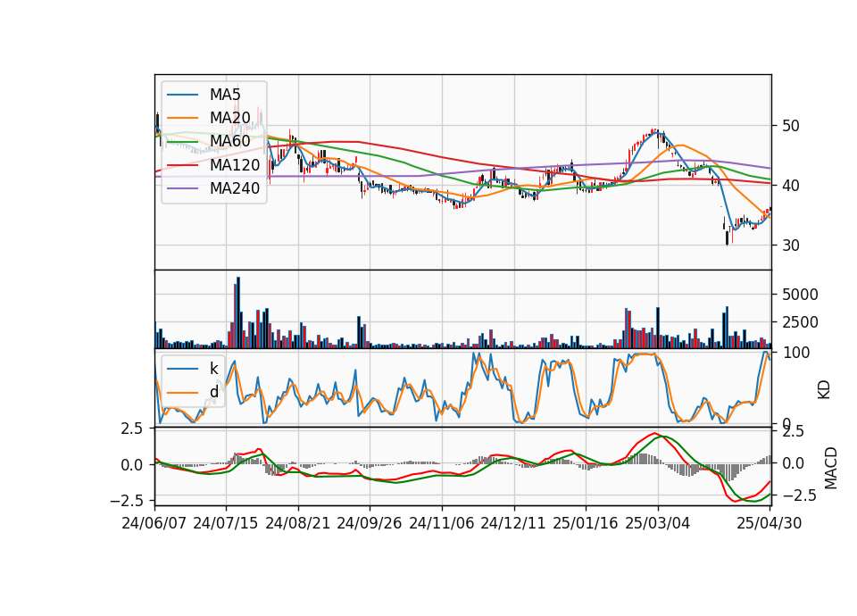Click the KD axis value 100
This screenshot has height=616, width=857.
(796, 353)
